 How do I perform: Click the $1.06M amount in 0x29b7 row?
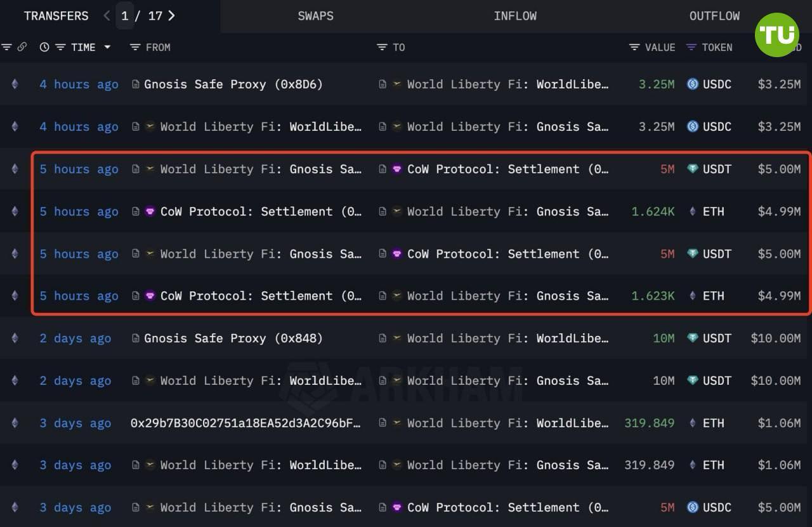tap(779, 423)
